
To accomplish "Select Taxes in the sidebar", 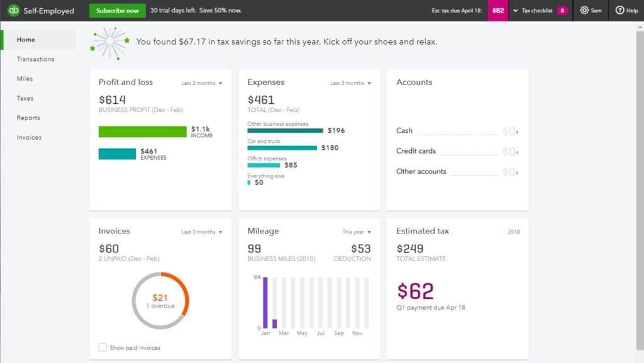I will 26,98.
